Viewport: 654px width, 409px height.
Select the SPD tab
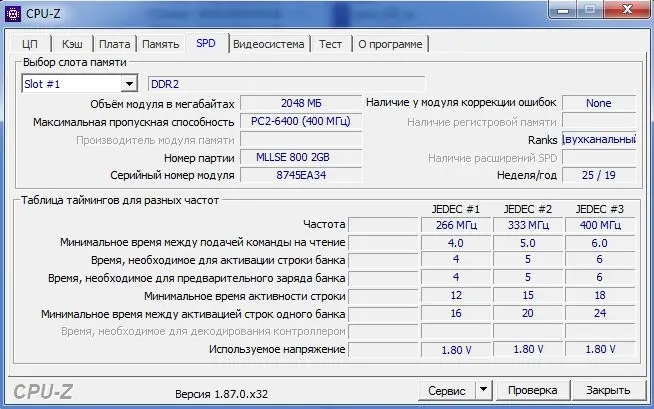[x=206, y=43]
